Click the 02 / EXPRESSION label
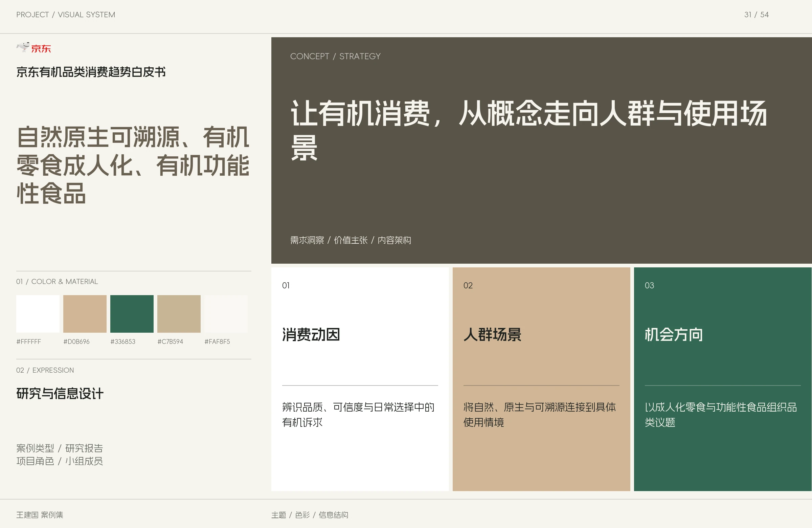812x528 pixels. tap(45, 370)
